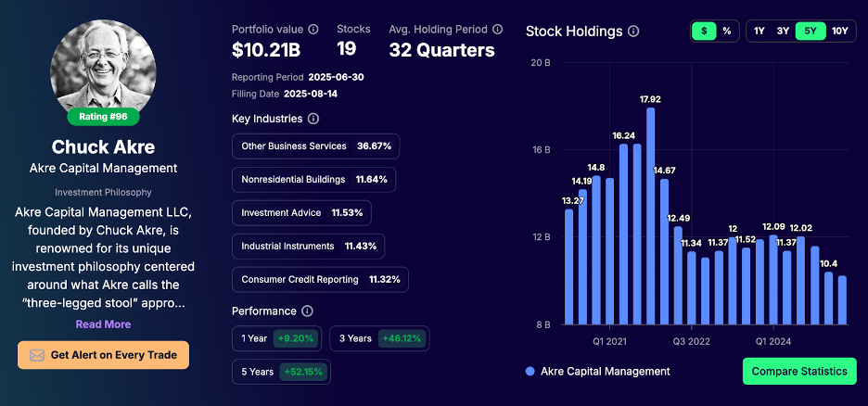Viewport: 868px width, 406px height.
Task: Switch chart to percent (%) view
Action: (x=727, y=31)
